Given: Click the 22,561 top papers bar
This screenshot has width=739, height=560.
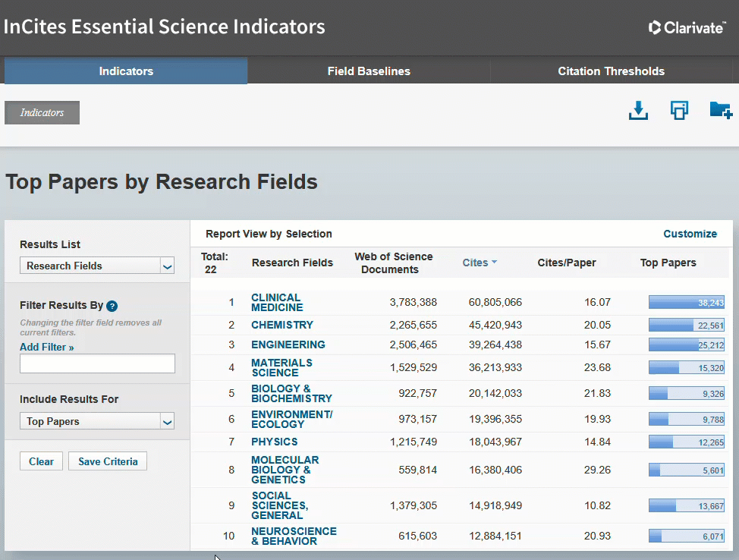Looking at the screenshot, I should tap(686, 325).
